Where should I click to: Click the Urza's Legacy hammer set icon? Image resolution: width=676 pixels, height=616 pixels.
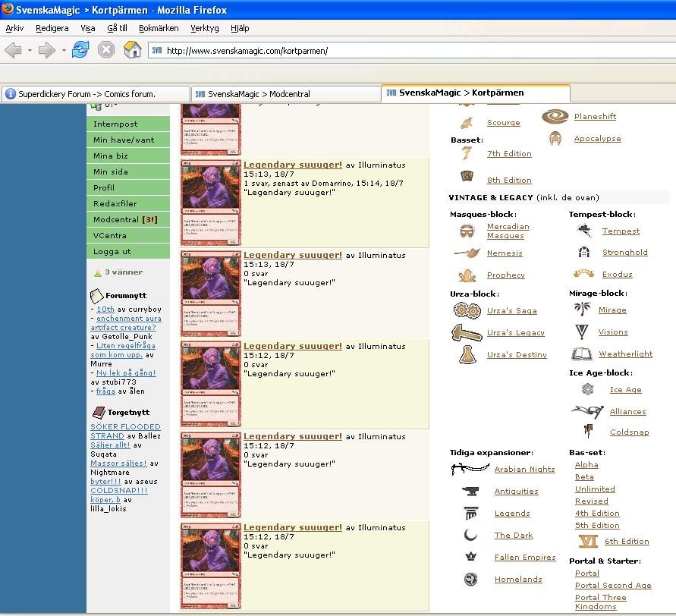467,332
